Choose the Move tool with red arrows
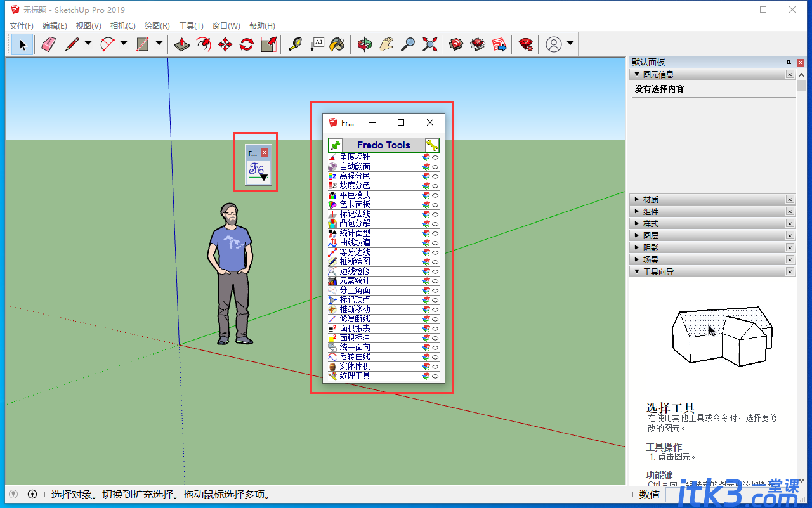Viewport: 812px width, 508px height. [225, 44]
